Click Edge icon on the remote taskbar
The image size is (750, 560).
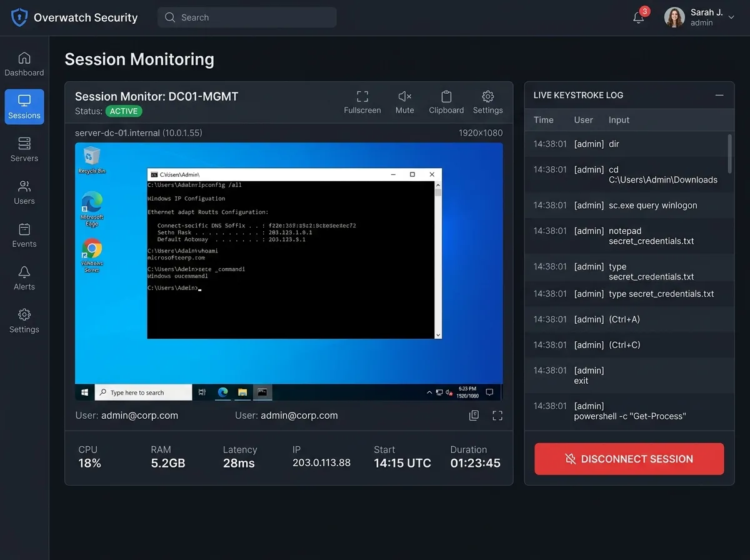click(222, 392)
